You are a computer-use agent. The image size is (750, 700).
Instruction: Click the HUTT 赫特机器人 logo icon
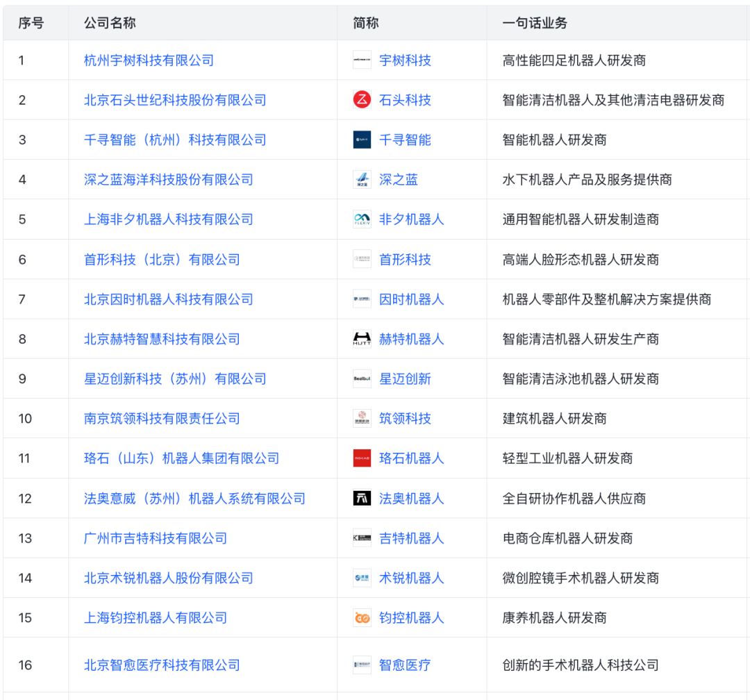coord(362,339)
